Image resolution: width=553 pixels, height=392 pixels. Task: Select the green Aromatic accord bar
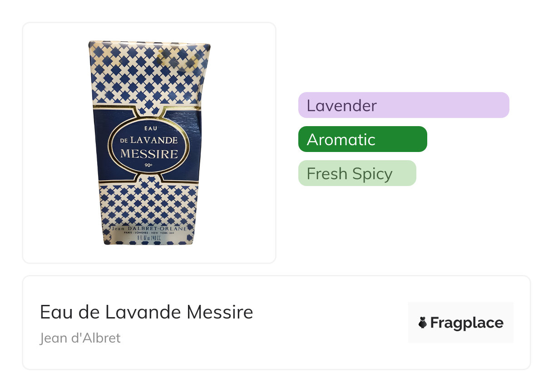pos(362,139)
